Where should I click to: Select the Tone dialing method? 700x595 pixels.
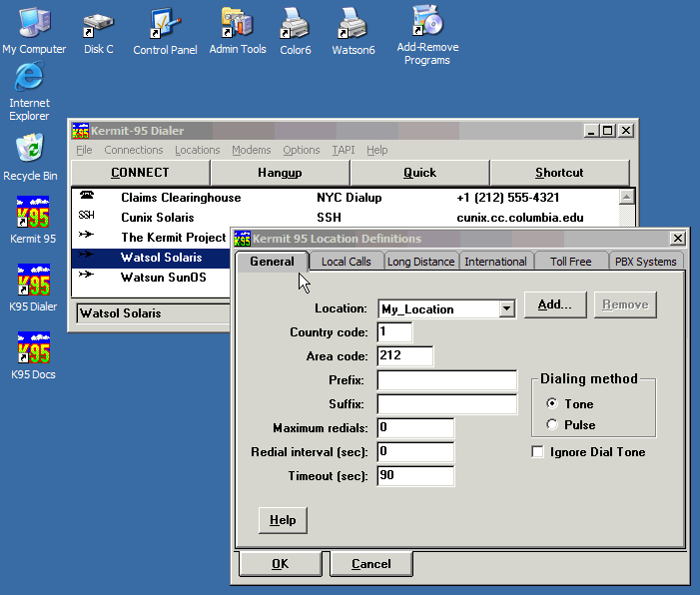[x=552, y=404]
